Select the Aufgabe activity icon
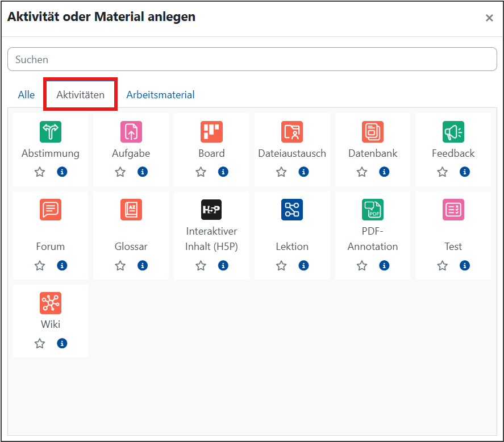This screenshot has width=504, height=442. tap(131, 132)
